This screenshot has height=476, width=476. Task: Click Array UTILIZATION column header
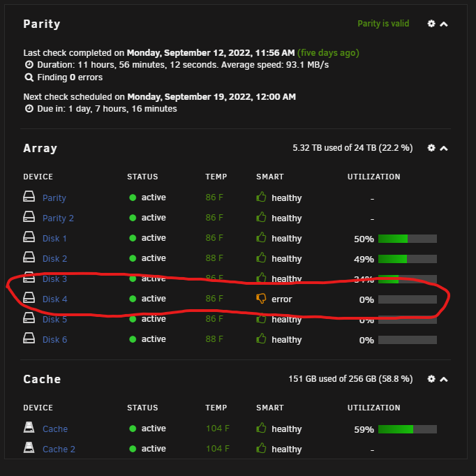pos(373,177)
